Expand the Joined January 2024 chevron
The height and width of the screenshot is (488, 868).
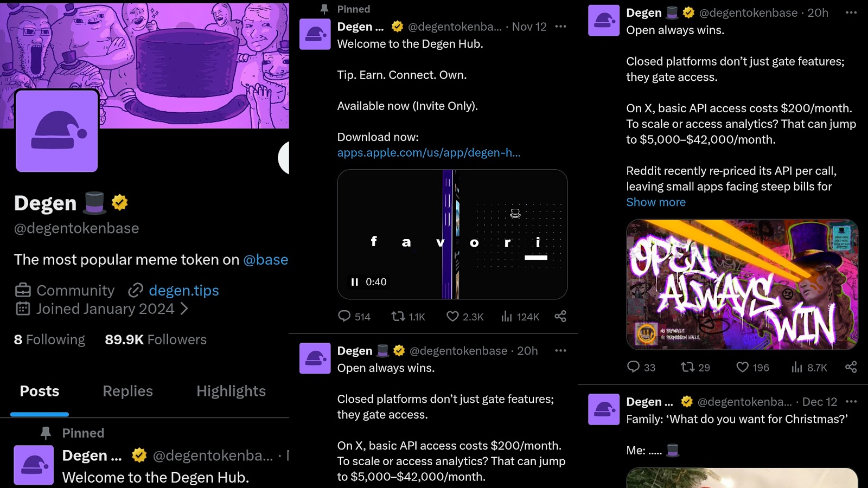(x=184, y=309)
